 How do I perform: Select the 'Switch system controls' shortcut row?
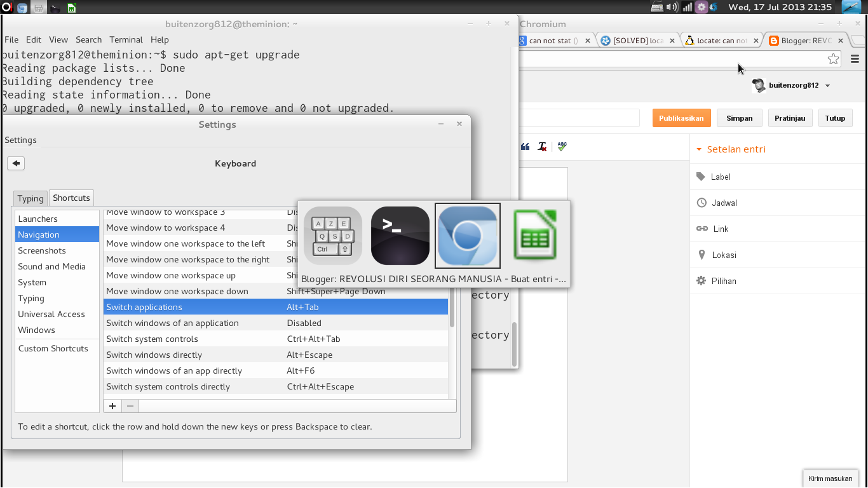tap(276, 339)
